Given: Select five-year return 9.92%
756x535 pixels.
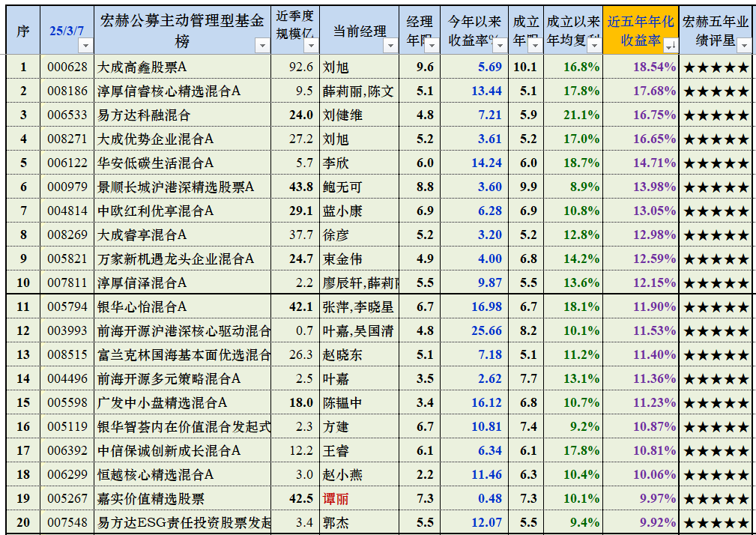Looking at the screenshot, I should pos(658,522).
